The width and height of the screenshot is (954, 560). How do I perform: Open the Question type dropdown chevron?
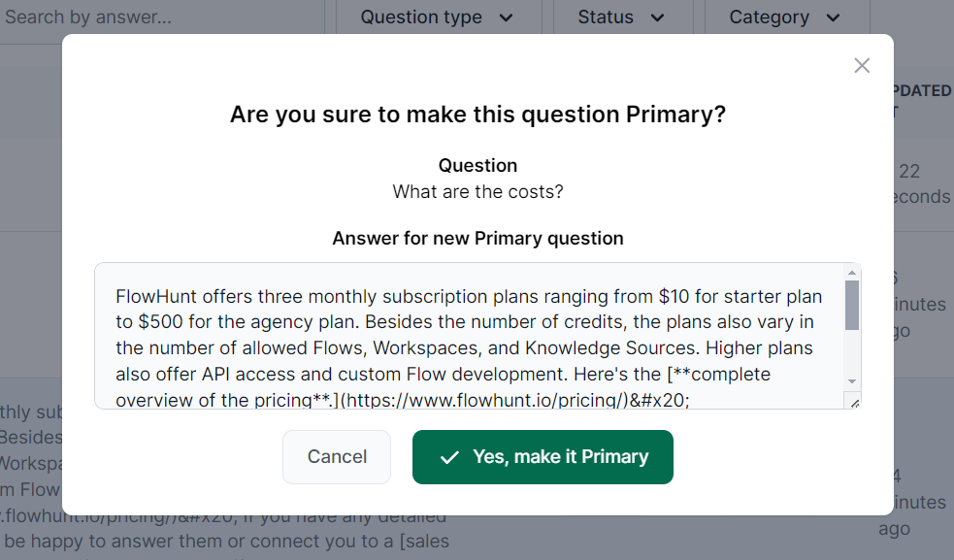[x=508, y=16]
